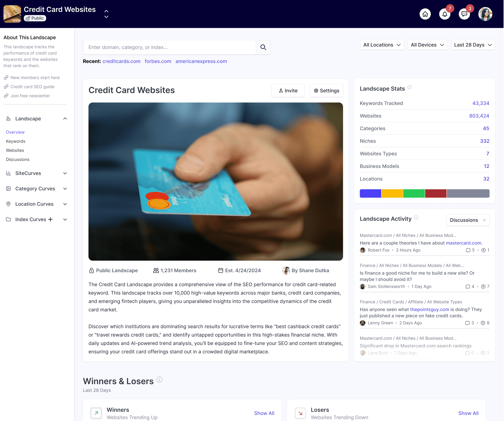Open recent search americanexpress.com

click(201, 61)
